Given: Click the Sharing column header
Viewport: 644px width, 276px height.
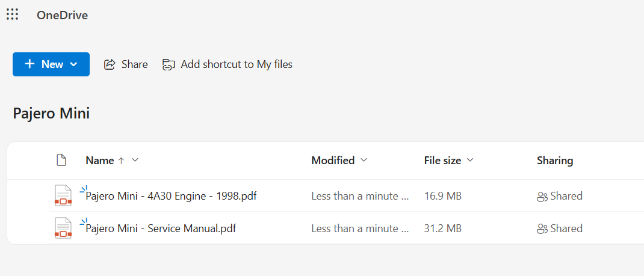Looking at the screenshot, I should tap(555, 161).
